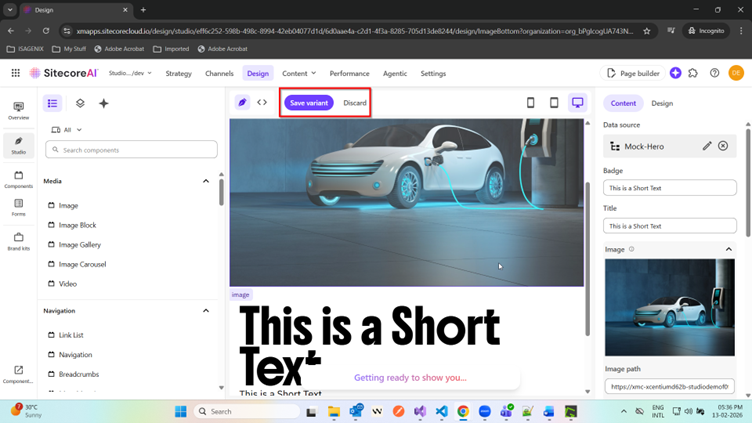Open Page builder

633,73
